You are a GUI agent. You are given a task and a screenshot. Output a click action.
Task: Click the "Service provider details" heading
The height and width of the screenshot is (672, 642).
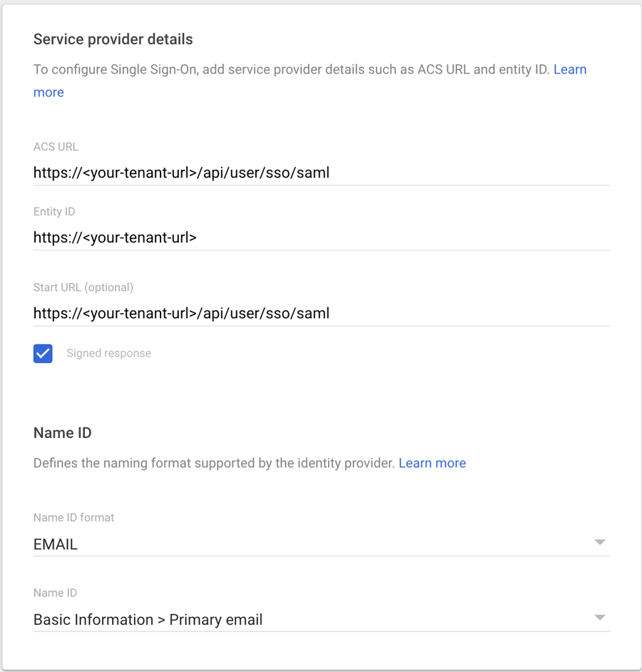(x=113, y=39)
